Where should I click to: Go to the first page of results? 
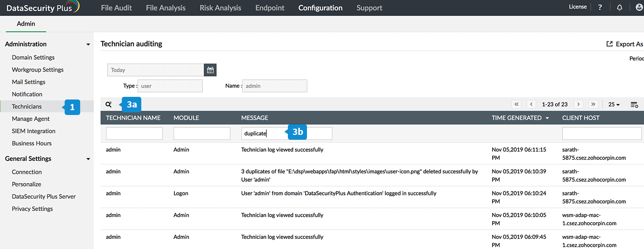(x=516, y=104)
